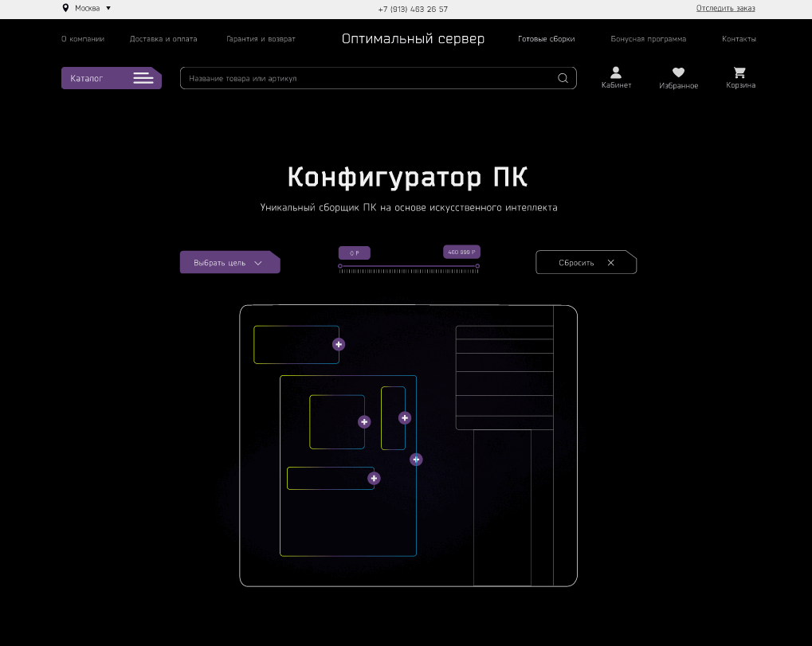The width and height of the screenshot is (812, 646).
Task: Open Готовые сборки menu item
Action: coord(546,39)
